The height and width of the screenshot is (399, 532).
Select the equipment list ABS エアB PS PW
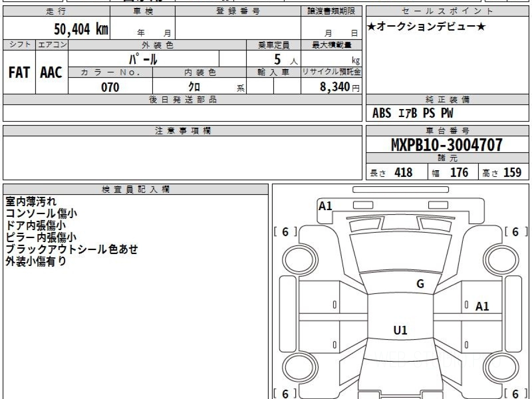[x=413, y=113]
